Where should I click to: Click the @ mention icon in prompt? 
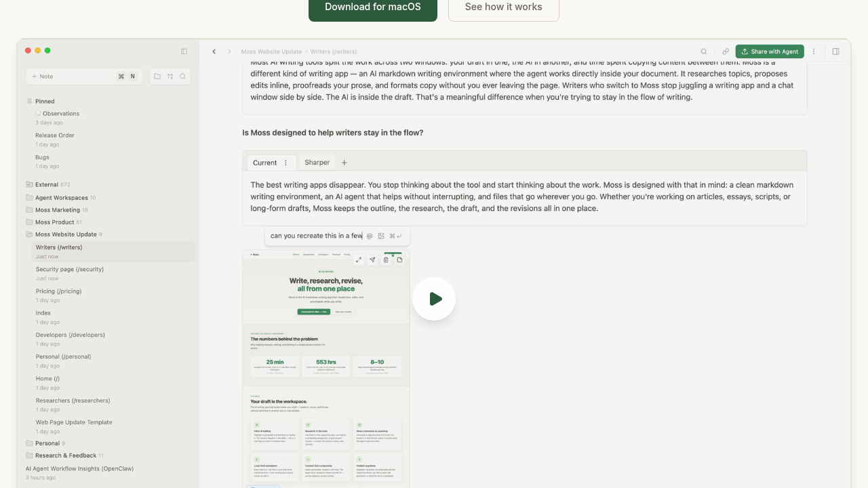[370, 236]
